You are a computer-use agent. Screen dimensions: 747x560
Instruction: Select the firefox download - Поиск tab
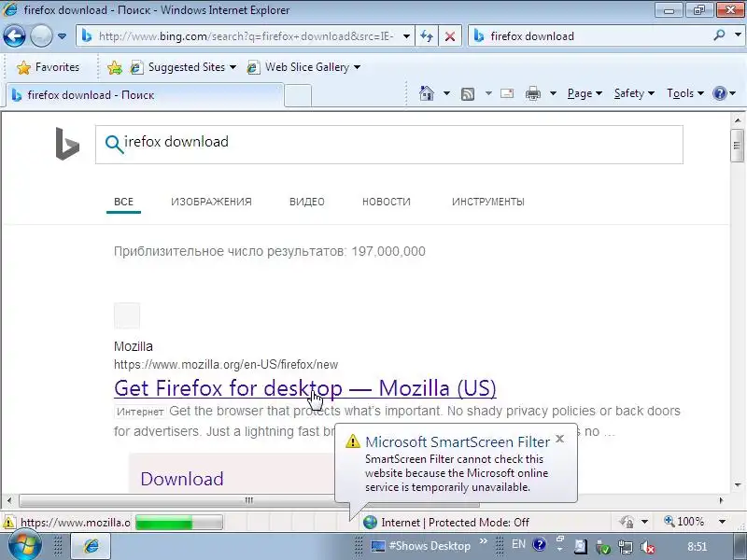tap(144, 95)
